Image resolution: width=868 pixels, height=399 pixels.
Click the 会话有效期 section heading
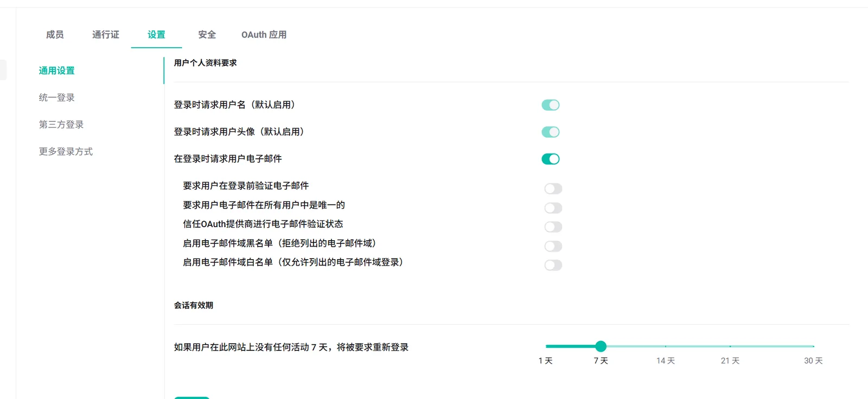tap(194, 305)
